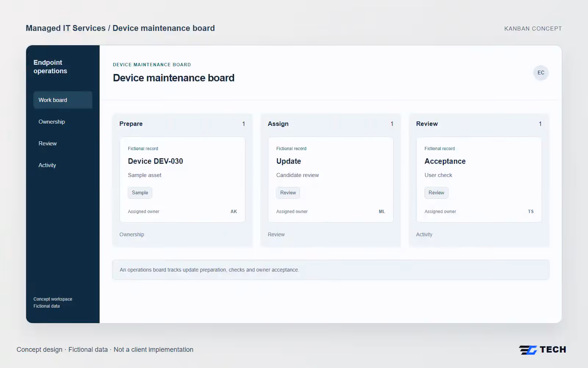This screenshot has width=588, height=368.
Task: Open the Update card
Action: (331, 180)
